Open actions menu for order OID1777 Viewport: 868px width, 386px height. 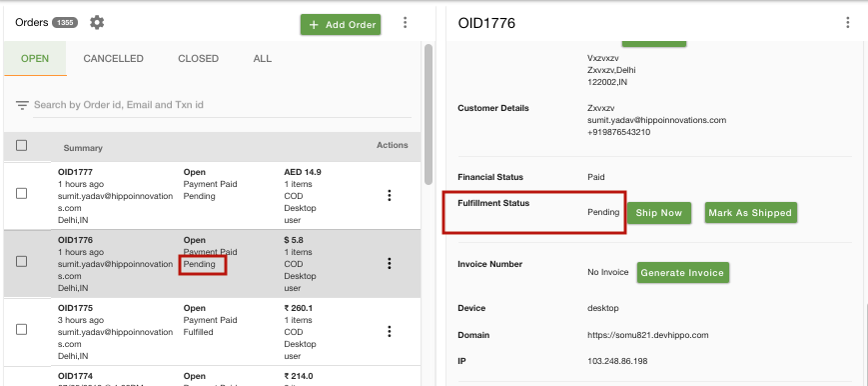[x=390, y=195]
